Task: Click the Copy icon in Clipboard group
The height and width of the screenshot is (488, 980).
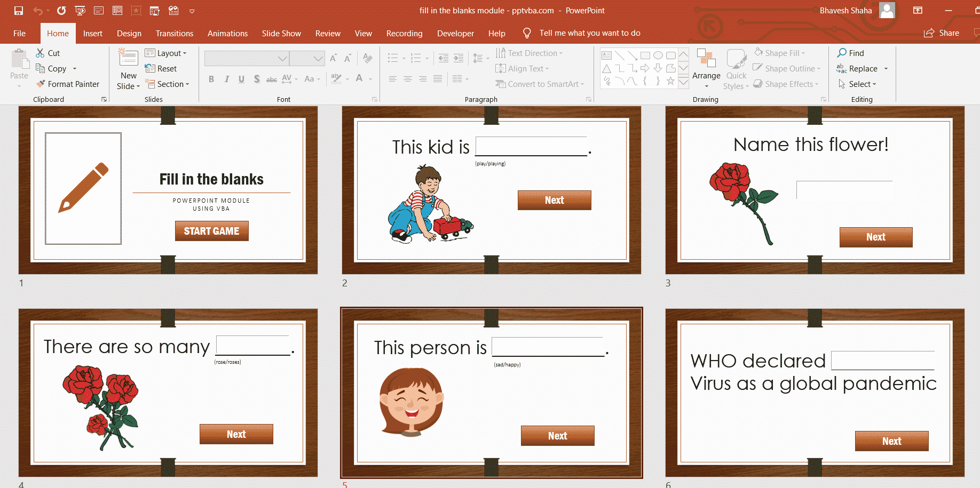Action: (41, 68)
